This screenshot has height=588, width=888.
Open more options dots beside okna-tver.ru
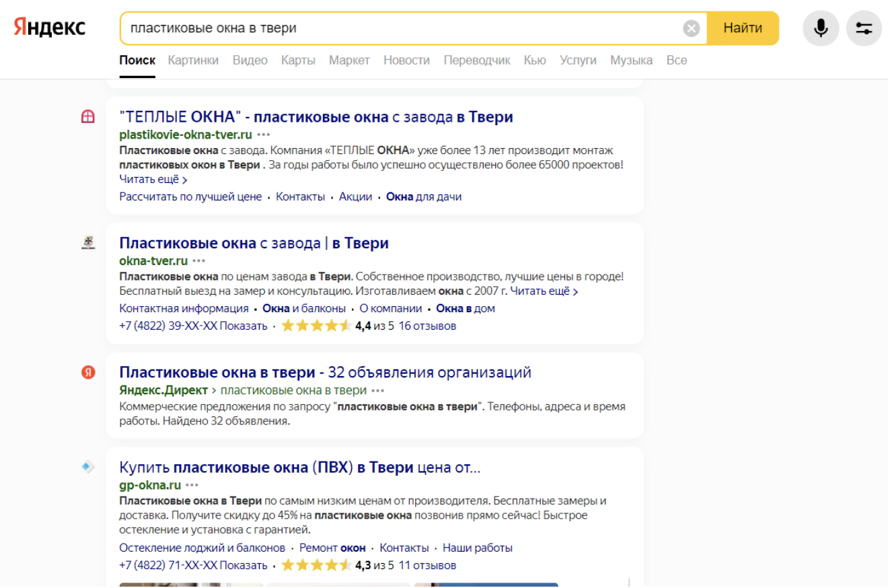click(x=199, y=260)
